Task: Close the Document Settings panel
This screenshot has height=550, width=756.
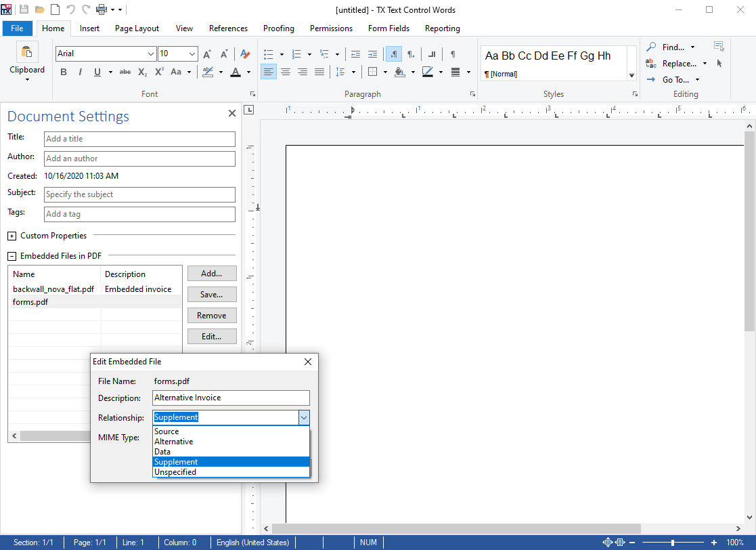Action: coord(232,113)
